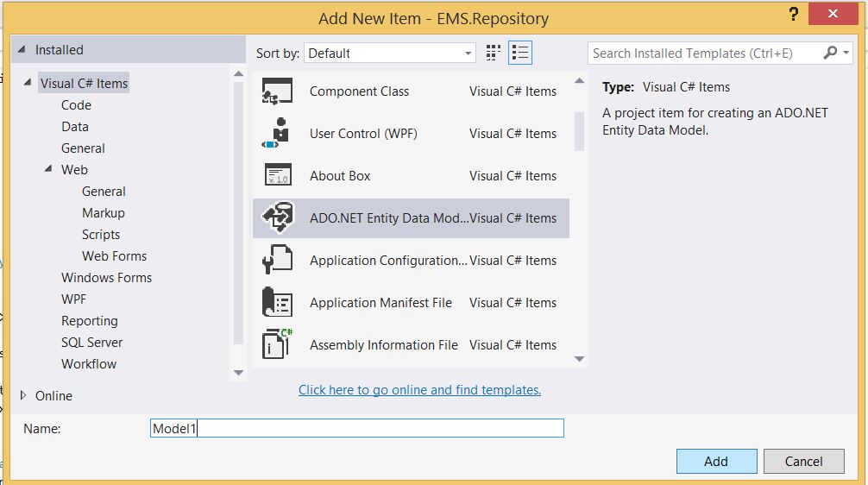Select the About Box template name
The width and height of the screenshot is (868, 485).
[x=340, y=175]
